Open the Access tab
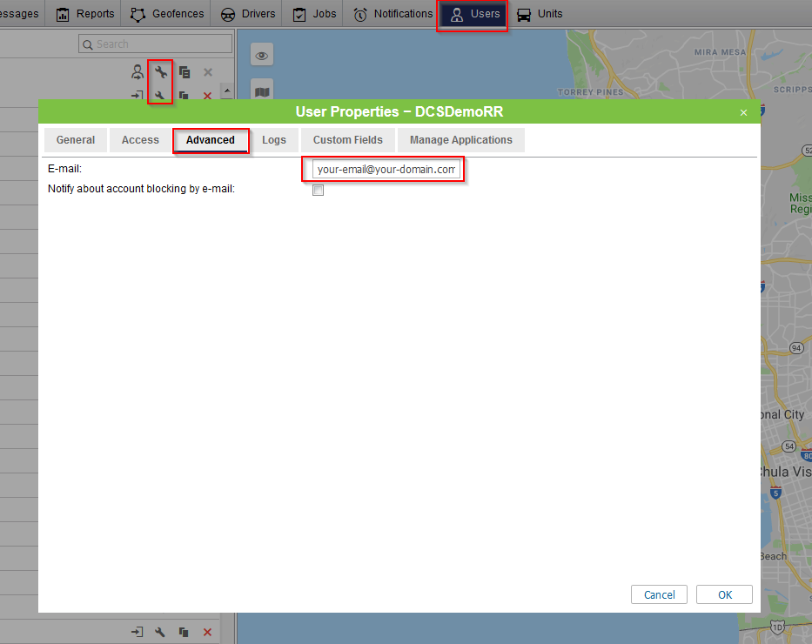 tap(140, 140)
